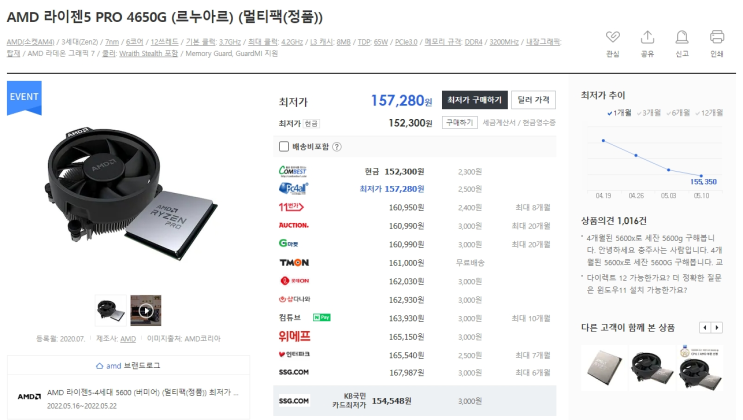The width and height of the screenshot is (743, 420).
Task: Click the 160,950원 11번가 price
Action: click(407, 208)
